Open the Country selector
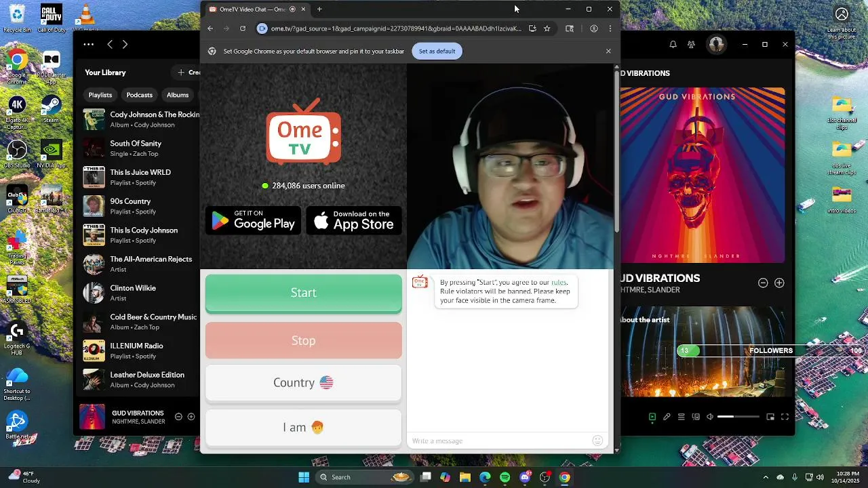 pyautogui.click(x=303, y=382)
